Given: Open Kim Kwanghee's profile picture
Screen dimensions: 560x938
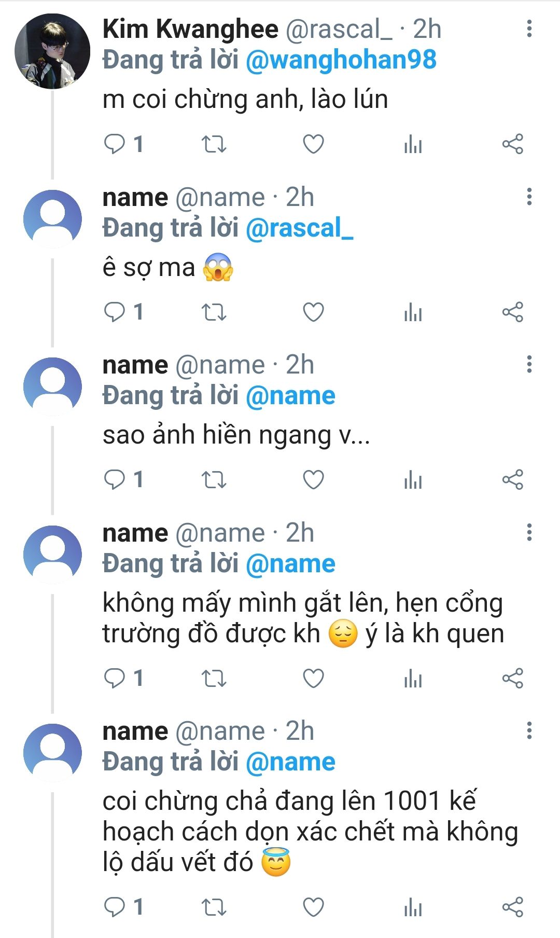Looking at the screenshot, I should pyautogui.click(x=52, y=51).
